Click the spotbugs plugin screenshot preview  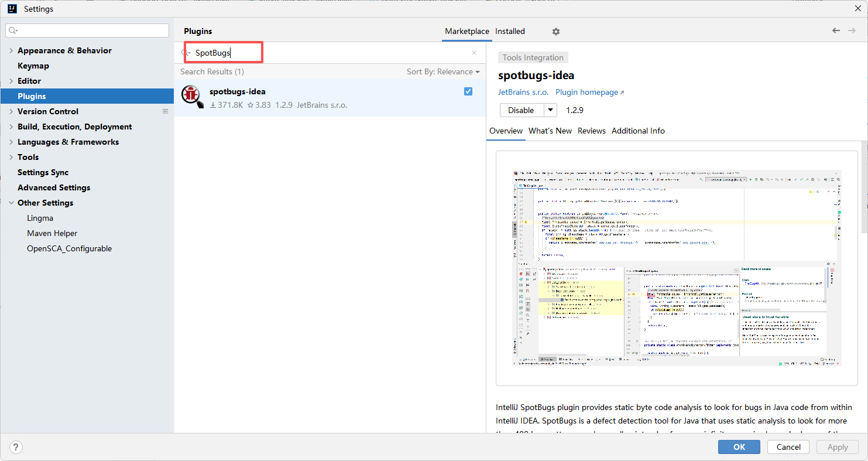(x=677, y=268)
